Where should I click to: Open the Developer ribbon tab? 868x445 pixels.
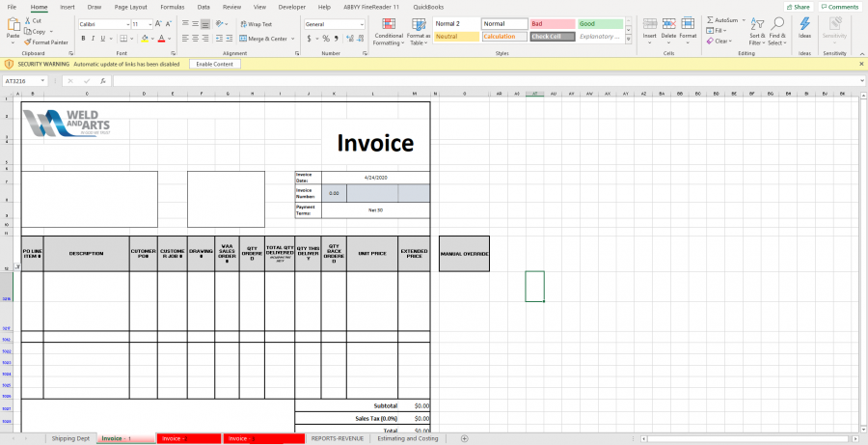[x=291, y=7]
